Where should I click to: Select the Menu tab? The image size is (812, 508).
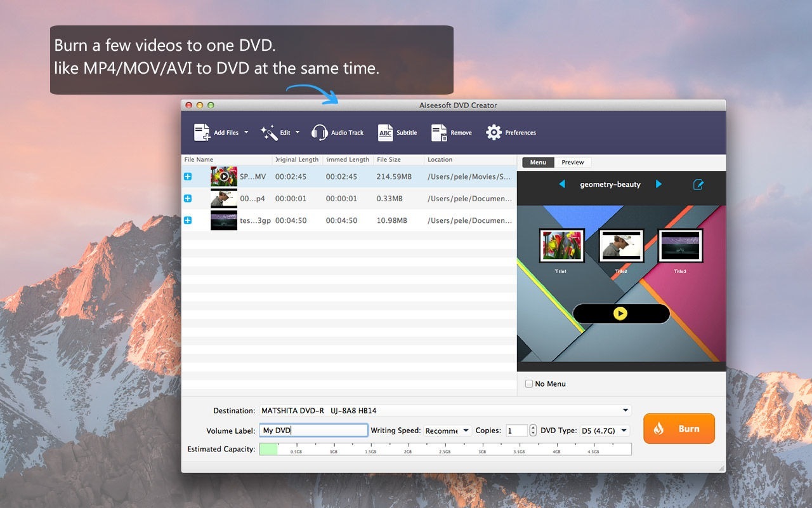tap(538, 163)
